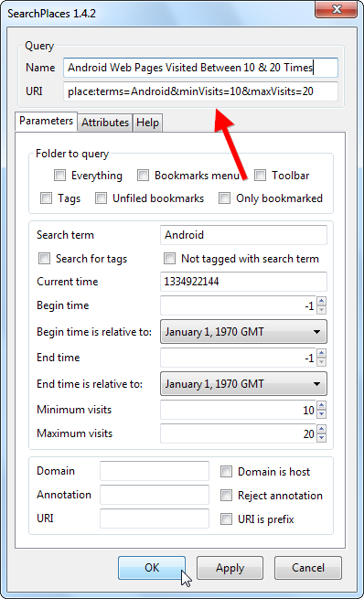The image size is (364, 599).
Task: Decrease End time with down arrow
Action: [x=322, y=362]
